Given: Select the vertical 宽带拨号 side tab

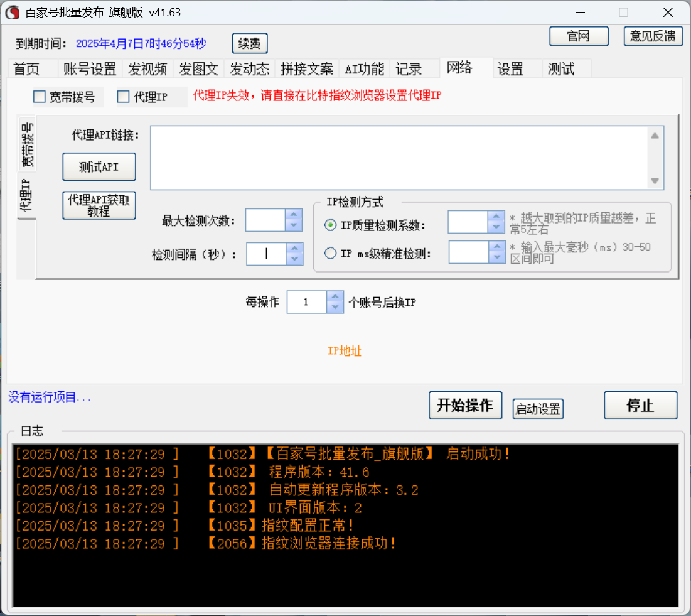Looking at the screenshot, I should point(27,144).
